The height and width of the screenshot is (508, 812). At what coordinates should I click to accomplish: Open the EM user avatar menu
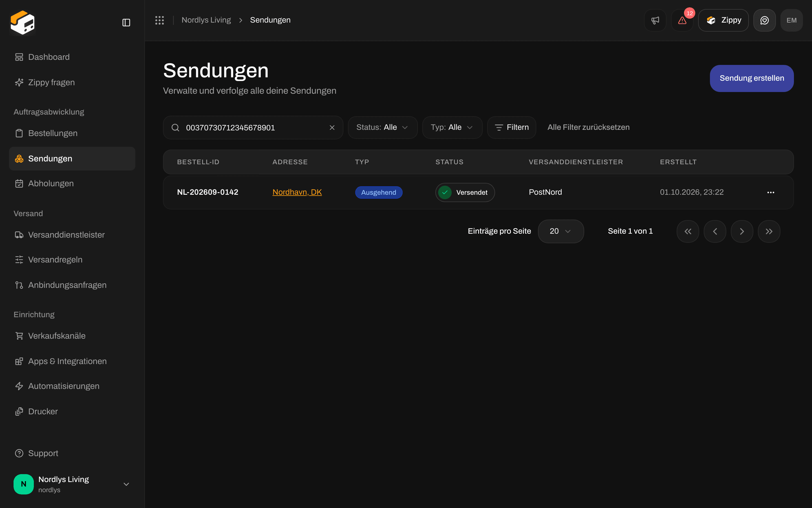point(791,20)
